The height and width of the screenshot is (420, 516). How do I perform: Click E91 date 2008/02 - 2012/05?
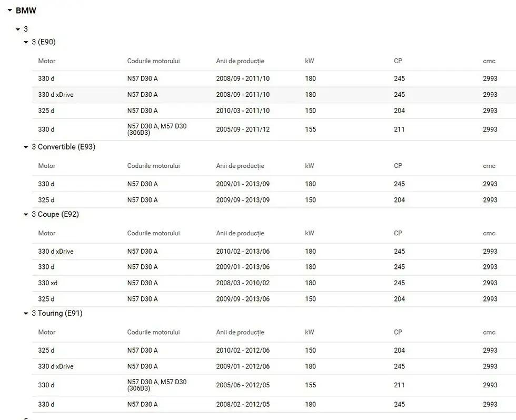pos(243,404)
